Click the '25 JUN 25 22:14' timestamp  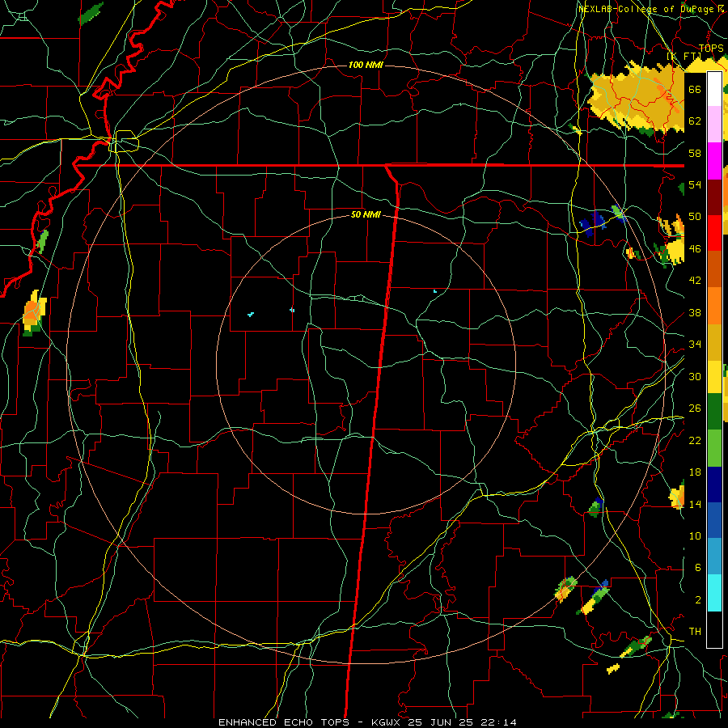pos(462,722)
